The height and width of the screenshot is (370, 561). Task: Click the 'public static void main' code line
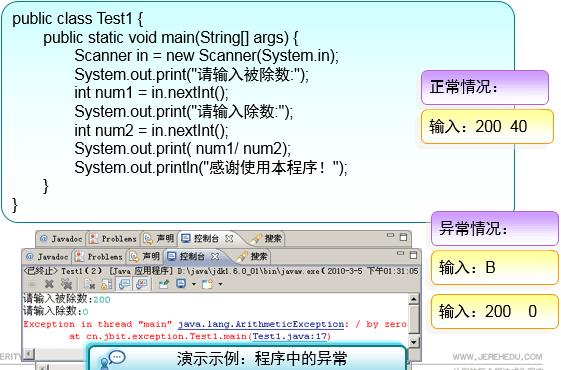171,38
